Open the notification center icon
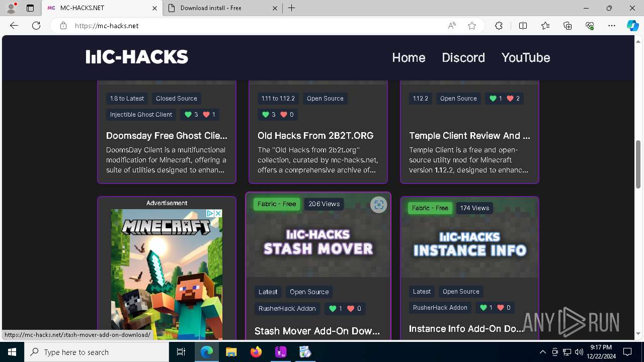The width and height of the screenshot is (644, 362). (627, 352)
